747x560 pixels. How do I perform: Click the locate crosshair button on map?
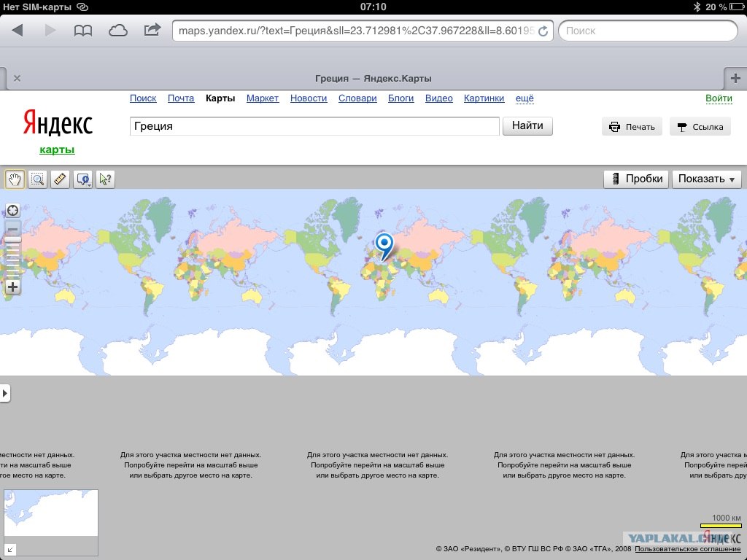pos(12,211)
